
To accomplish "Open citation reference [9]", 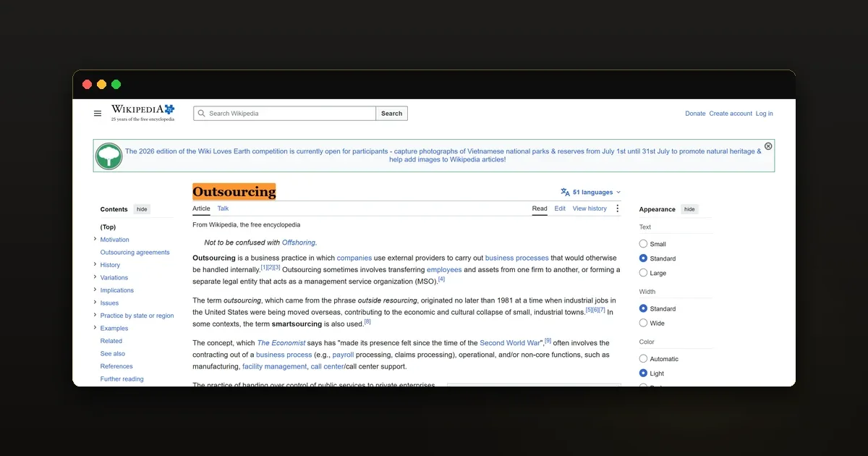I will tap(548, 340).
